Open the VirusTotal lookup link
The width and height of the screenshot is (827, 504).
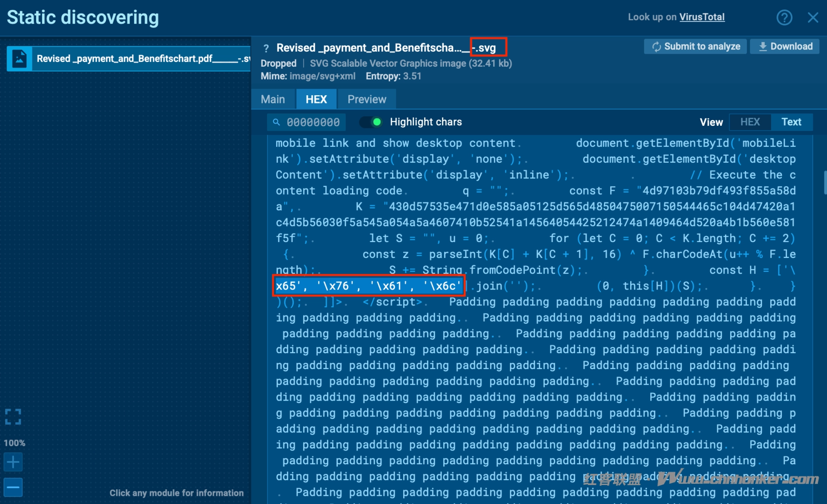tap(702, 17)
